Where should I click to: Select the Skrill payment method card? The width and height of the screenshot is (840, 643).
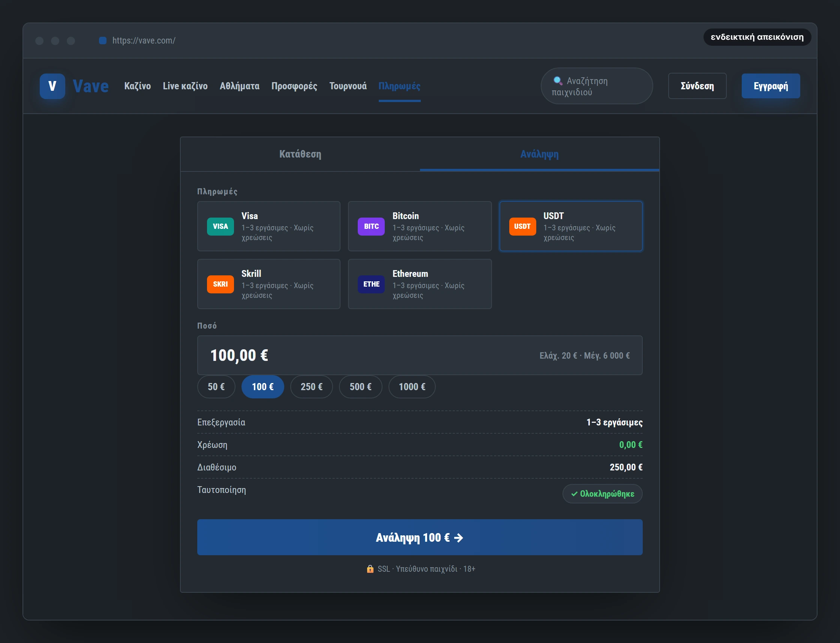tap(268, 284)
